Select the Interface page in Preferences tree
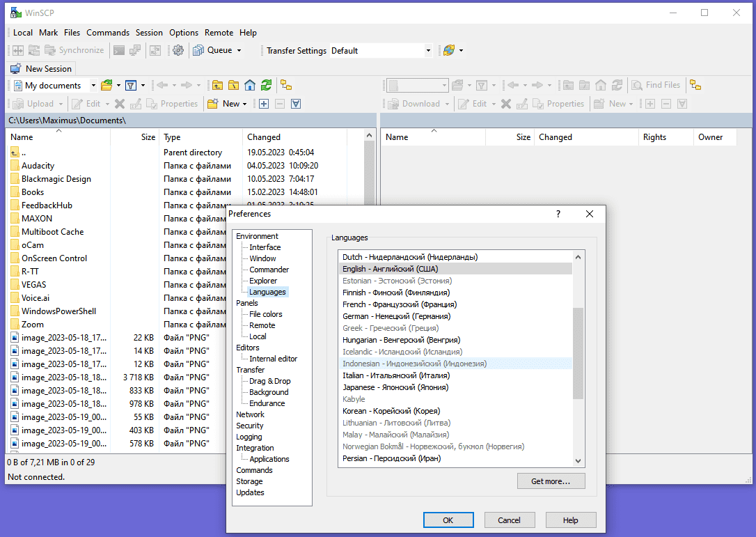756x537 pixels. coord(265,247)
